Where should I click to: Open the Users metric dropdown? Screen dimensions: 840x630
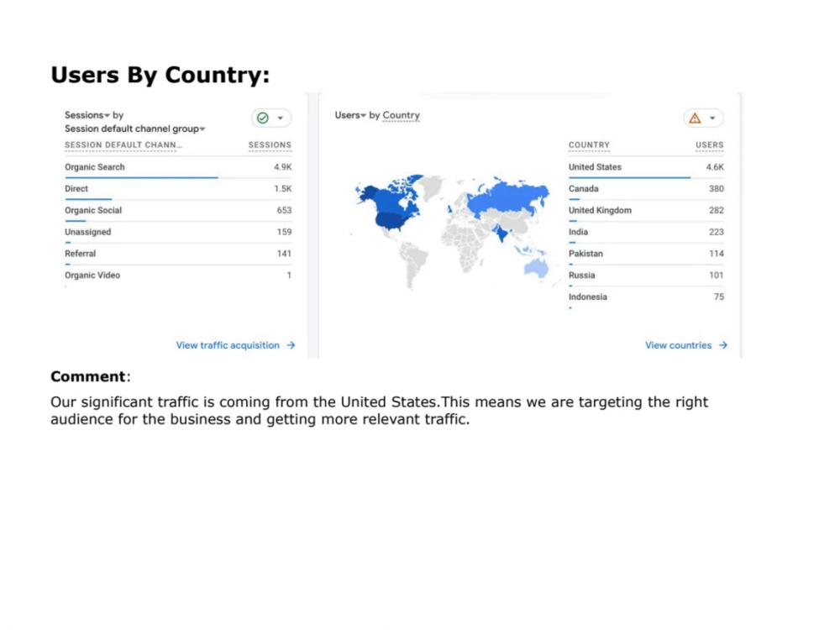coord(350,115)
